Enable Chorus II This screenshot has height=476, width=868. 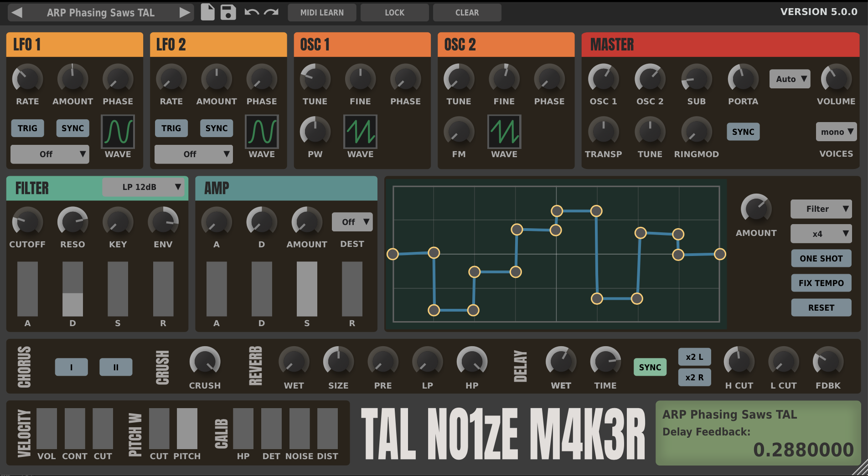click(x=116, y=367)
